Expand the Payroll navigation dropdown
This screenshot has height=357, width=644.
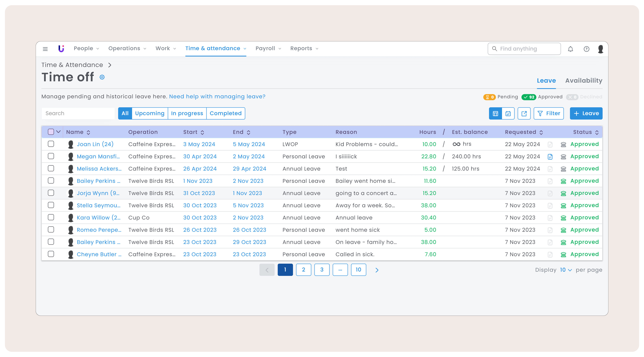[268, 49]
